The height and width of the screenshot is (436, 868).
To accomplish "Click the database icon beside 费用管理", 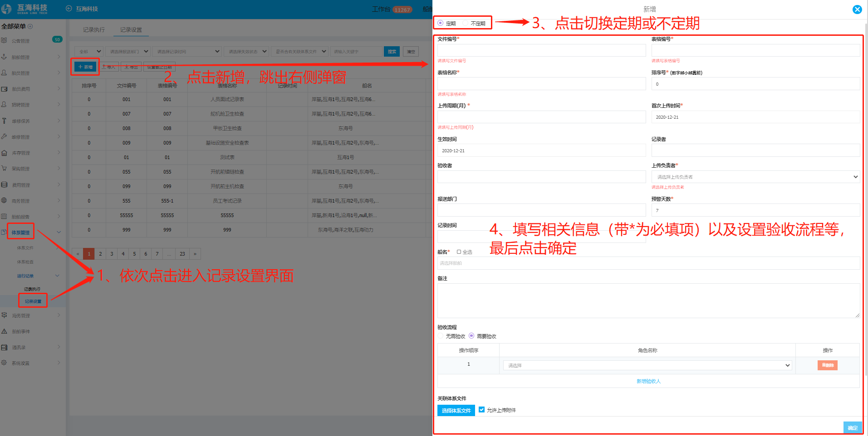I will point(4,185).
